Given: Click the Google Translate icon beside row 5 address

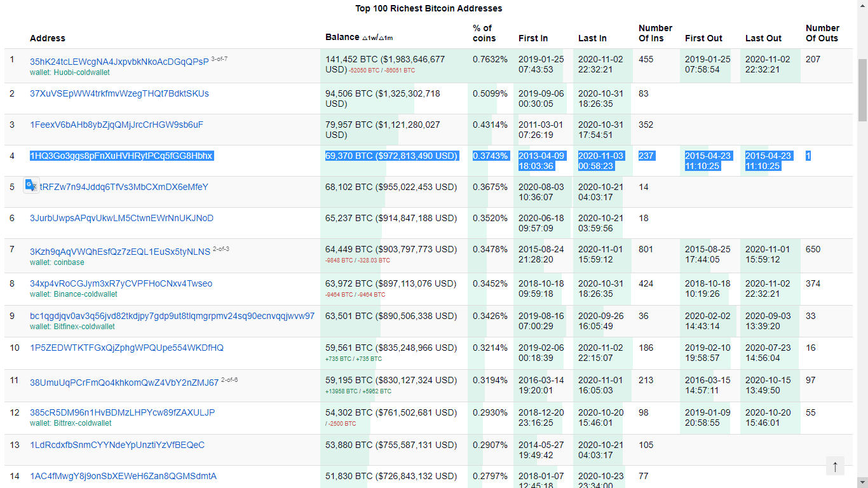Looking at the screenshot, I should pos(31,186).
